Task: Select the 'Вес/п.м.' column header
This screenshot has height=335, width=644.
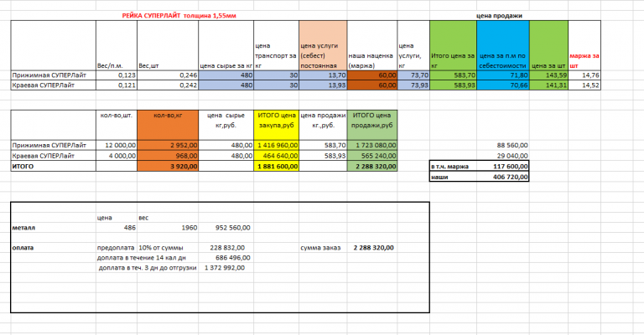Action: click(x=117, y=45)
